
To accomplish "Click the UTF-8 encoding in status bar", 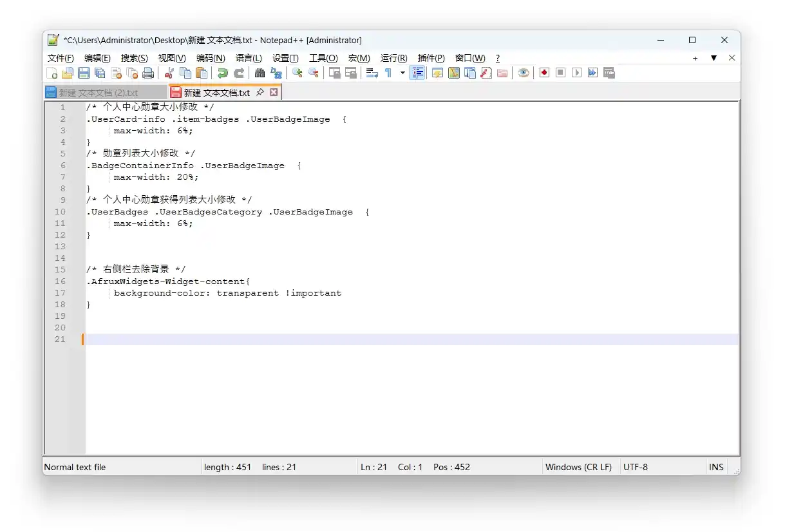I will 636,467.
